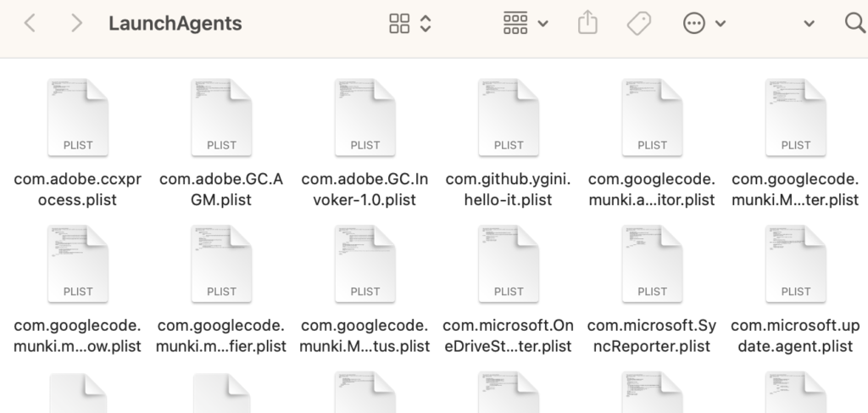Expand the More actions ellipsis menu
Screen dimensions: 868x413
(704, 24)
